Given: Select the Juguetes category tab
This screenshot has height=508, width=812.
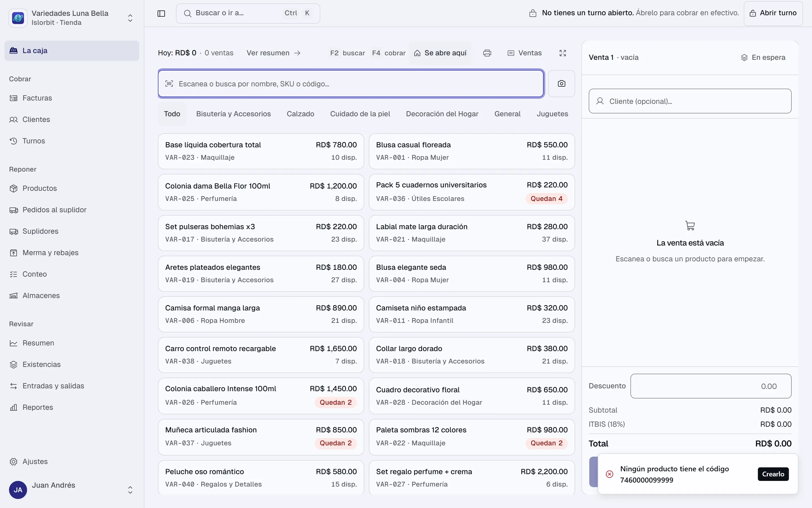Looking at the screenshot, I should 552,114.
